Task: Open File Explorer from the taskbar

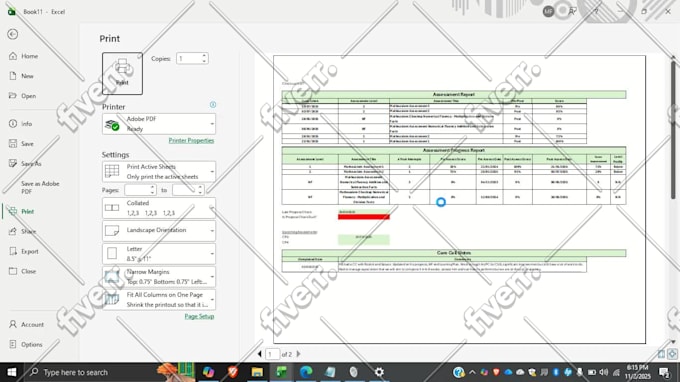Action: 257,372
